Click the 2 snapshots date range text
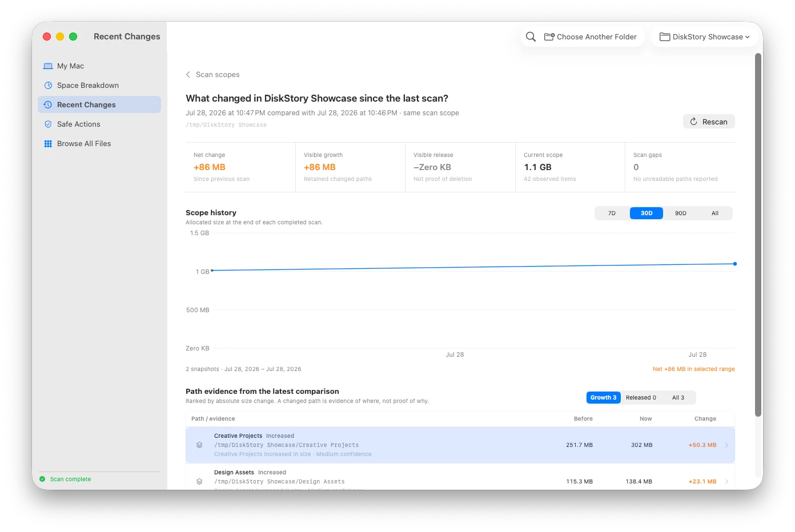795x532 pixels. tap(243, 369)
